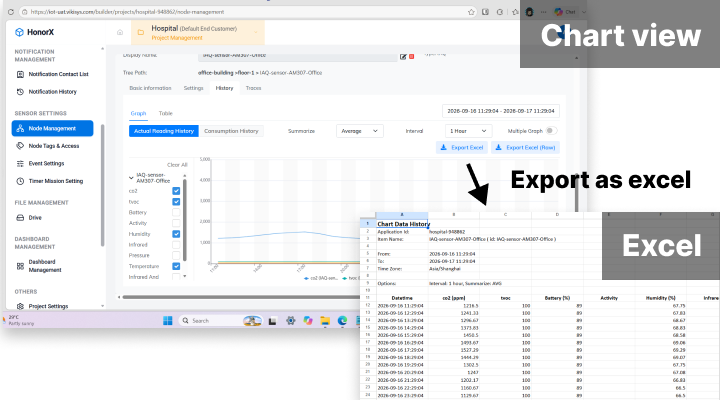This screenshot has width=720, height=400.
Task: Switch to the Settings tab
Action: tap(193, 88)
